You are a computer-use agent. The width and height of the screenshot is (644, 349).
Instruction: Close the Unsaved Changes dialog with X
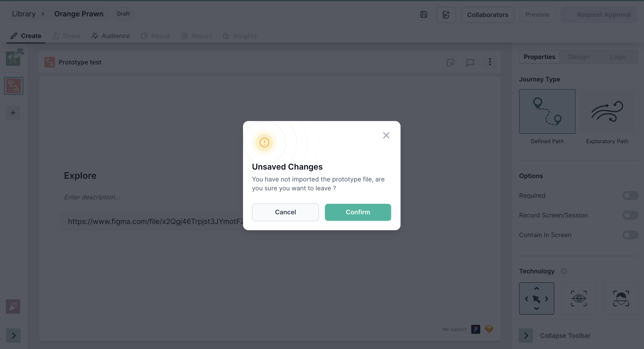click(x=386, y=135)
